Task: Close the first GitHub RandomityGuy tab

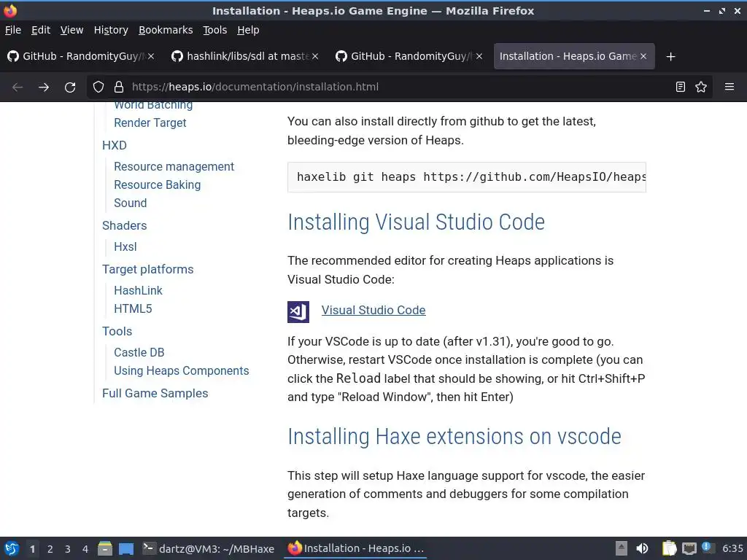Action: (x=151, y=56)
